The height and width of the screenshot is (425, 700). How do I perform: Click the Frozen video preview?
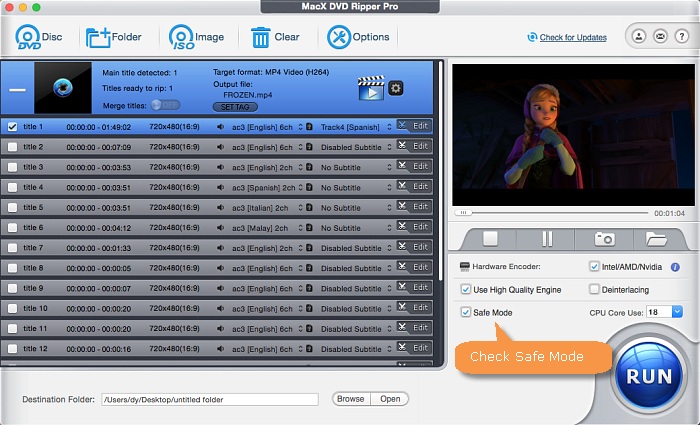tap(574, 135)
